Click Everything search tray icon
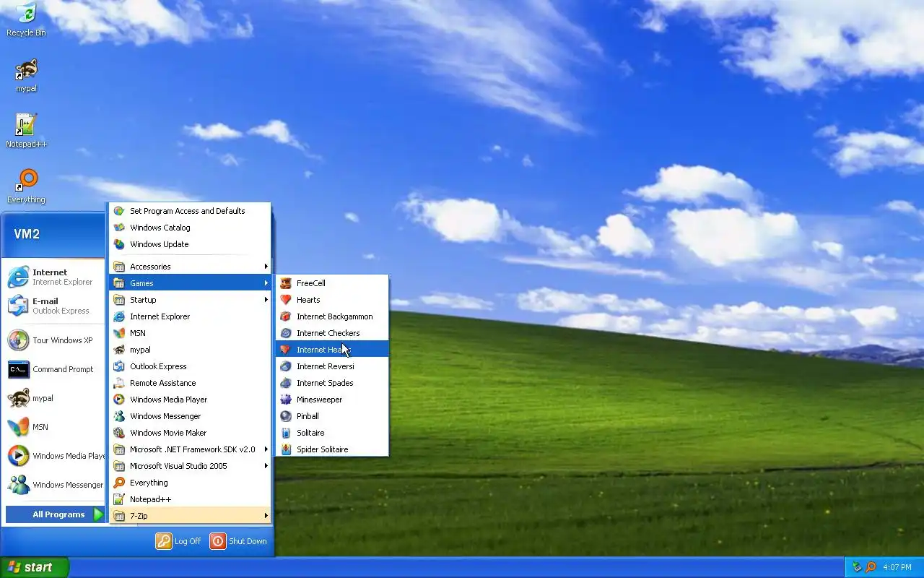The image size is (924, 578). (x=871, y=567)
